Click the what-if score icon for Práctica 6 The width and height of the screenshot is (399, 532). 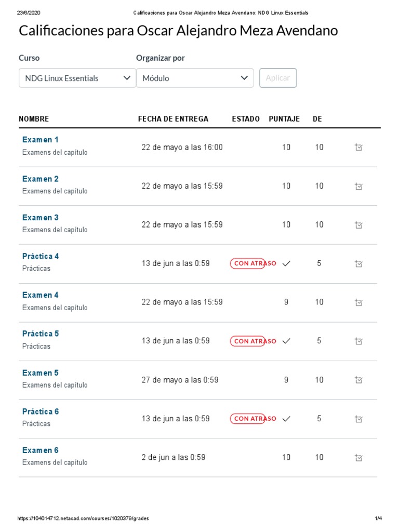[358, 419]
